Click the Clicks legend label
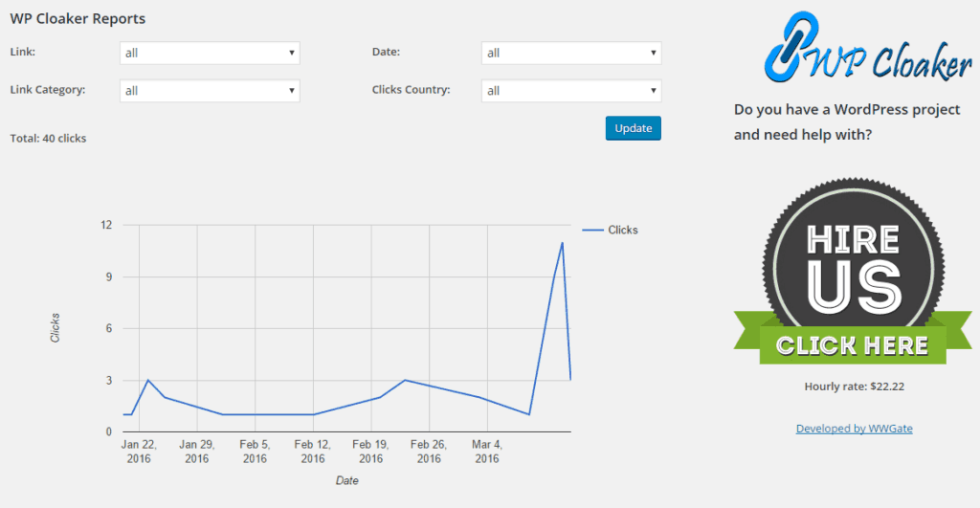Viewport: 980px width, 508px height. (x=622, y=230)
